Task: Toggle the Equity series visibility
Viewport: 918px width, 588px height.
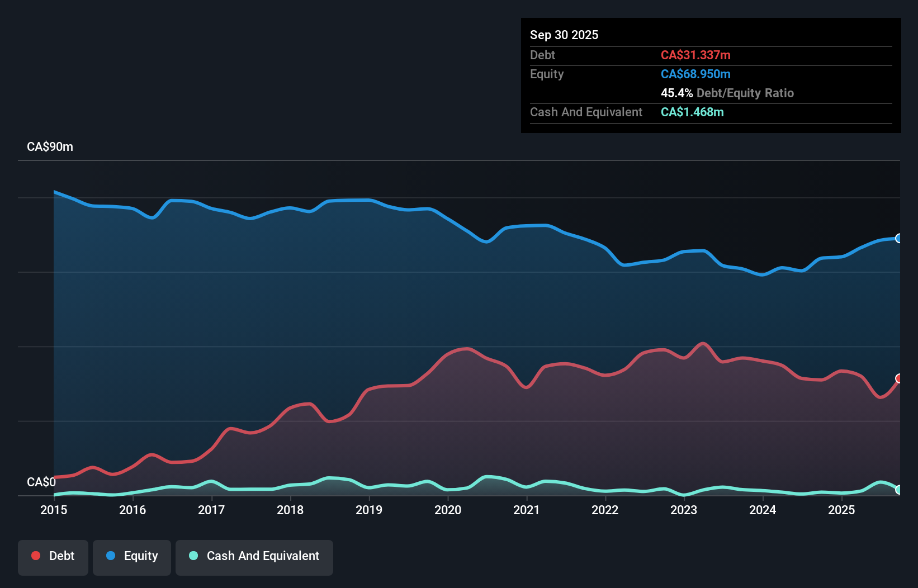Action: [132, 557]
